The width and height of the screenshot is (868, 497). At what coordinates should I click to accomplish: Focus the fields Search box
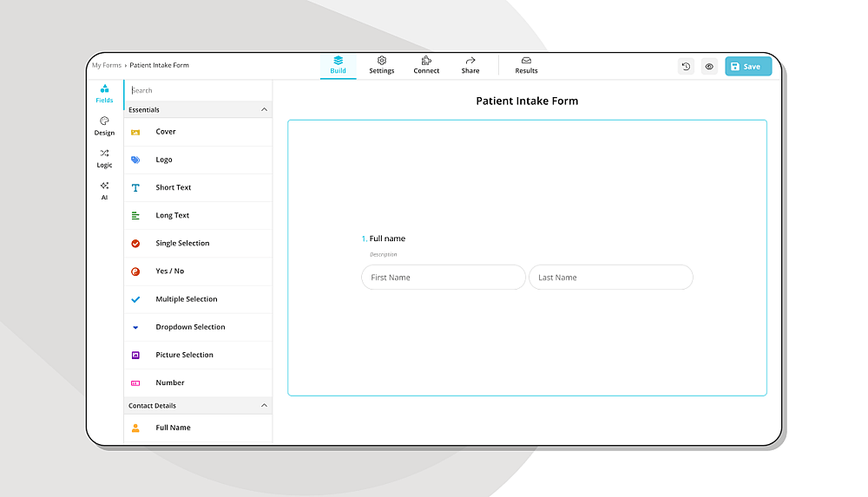tap(198, 90)
